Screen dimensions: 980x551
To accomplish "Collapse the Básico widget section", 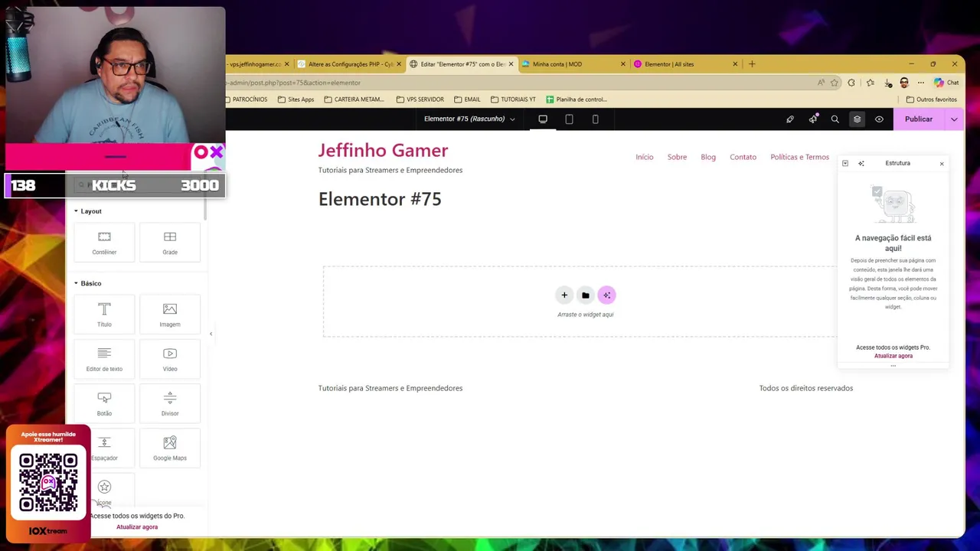I will (x=88, y=283).
